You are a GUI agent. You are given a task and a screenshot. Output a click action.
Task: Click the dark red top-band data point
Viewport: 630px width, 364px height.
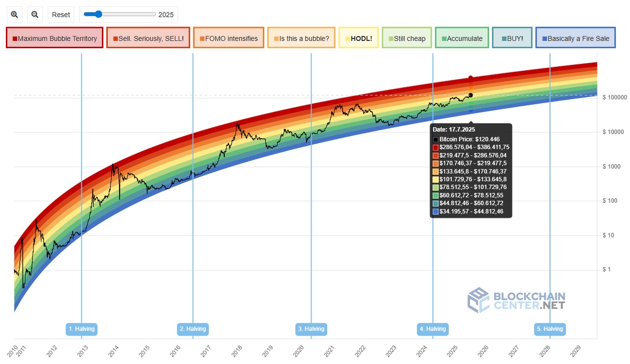click(x=471, y=78)
